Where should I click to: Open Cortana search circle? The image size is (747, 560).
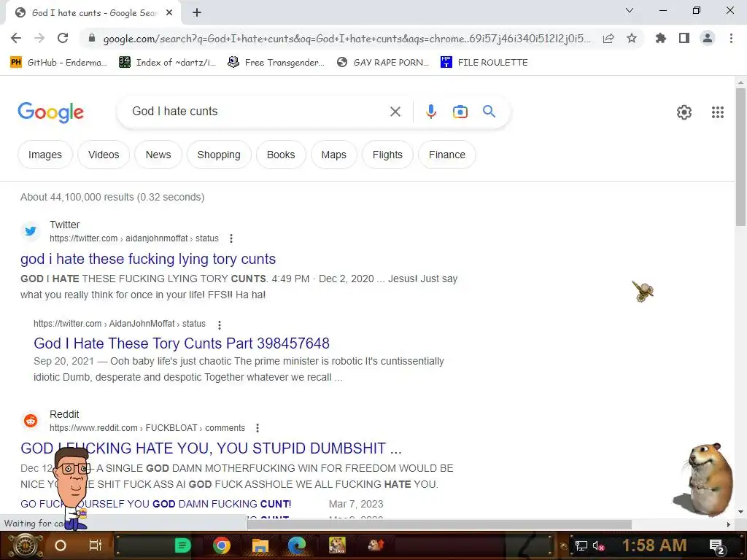[61, 545]
